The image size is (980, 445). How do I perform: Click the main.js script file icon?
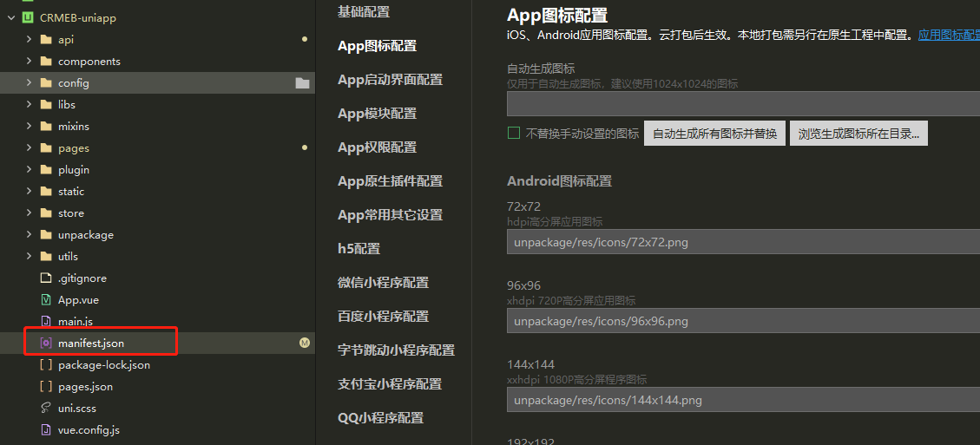46,321
